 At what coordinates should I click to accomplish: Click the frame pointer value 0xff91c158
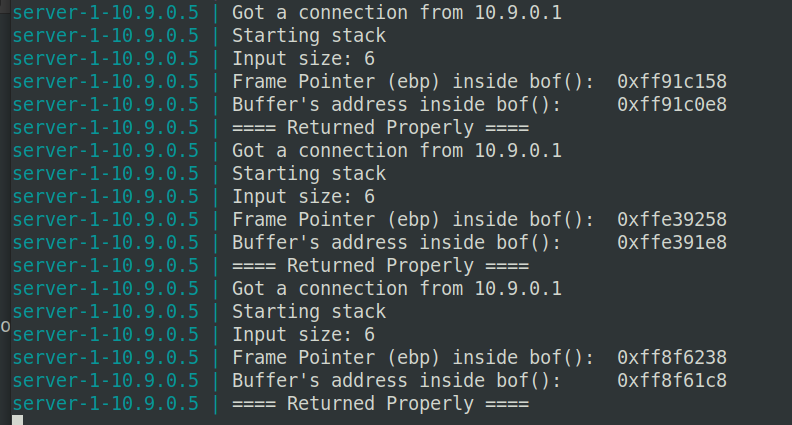[672, 82]
